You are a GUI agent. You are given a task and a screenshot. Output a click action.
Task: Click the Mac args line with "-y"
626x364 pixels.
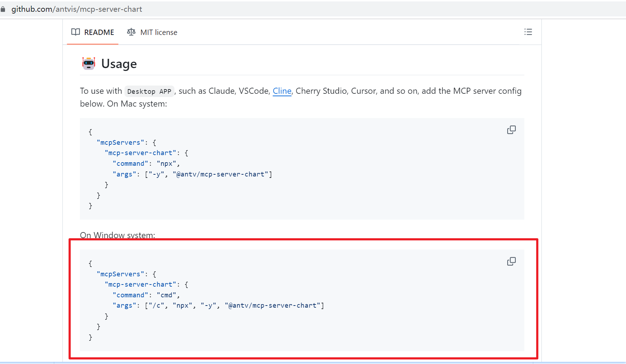click(x=192, y=174)
